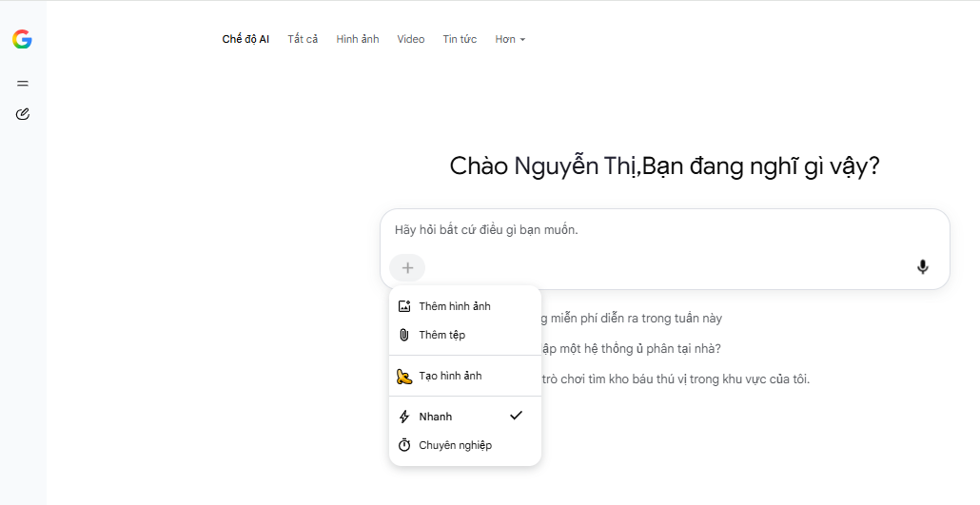The image size is (980, 505).
Task: Open the Chế độ AI tab
Action: [245, 39]
